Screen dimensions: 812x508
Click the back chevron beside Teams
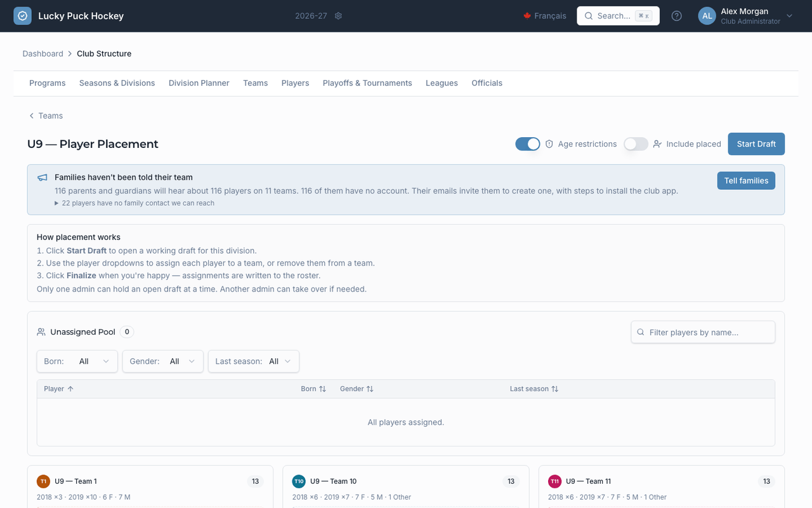pyautogui.click(x=32, y=116)
